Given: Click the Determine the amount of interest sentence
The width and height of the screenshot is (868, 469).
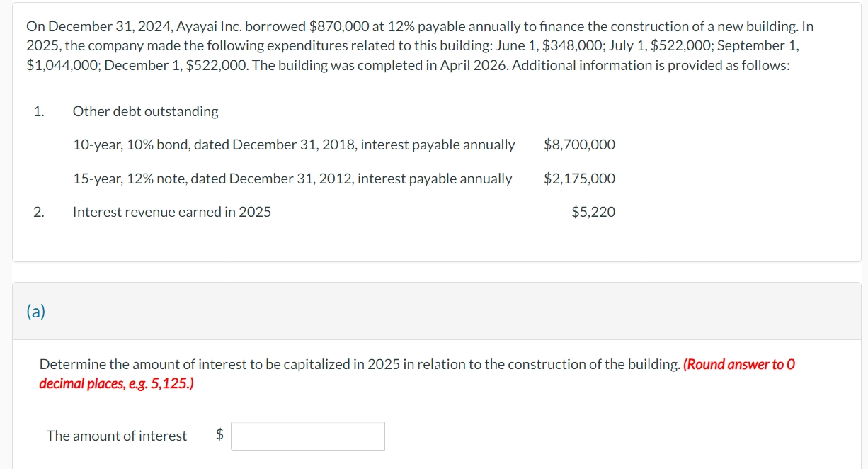Looking at the screenshot, I should [x=319, y=364].
